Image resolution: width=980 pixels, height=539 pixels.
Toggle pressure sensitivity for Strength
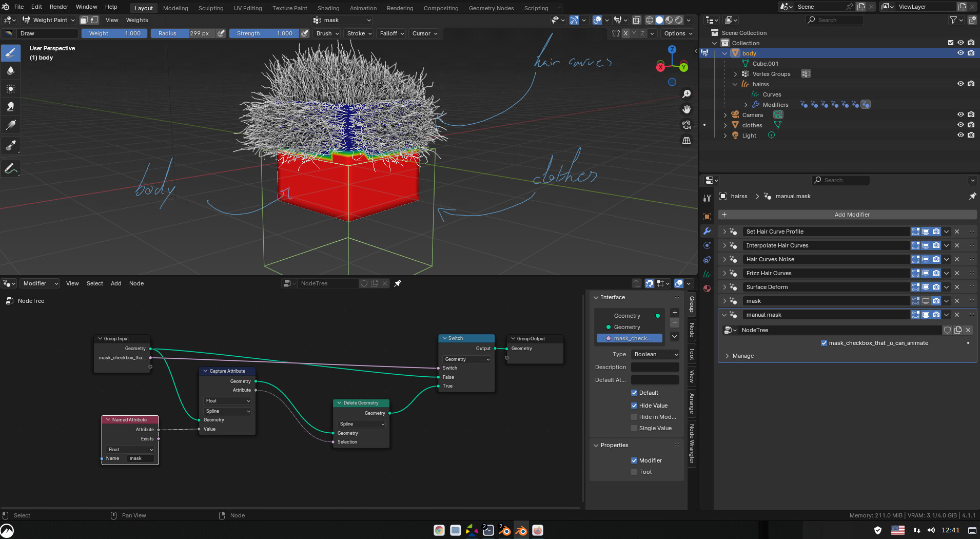tap(305, 33)
